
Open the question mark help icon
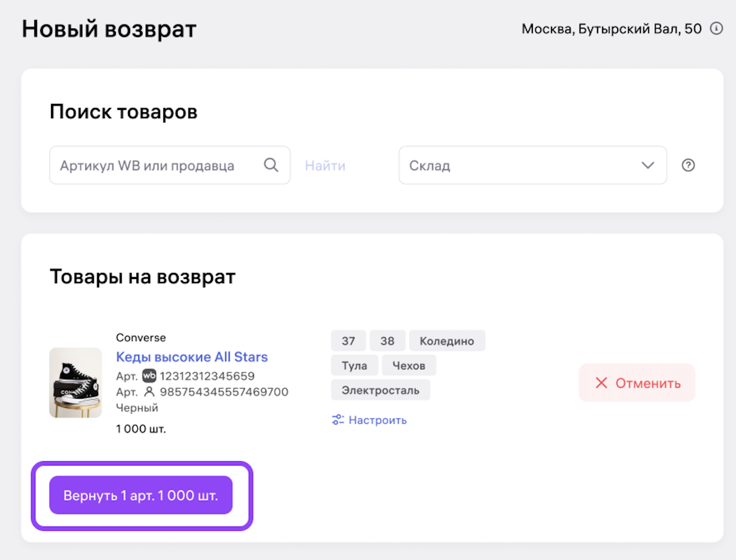tap(688, 165)
